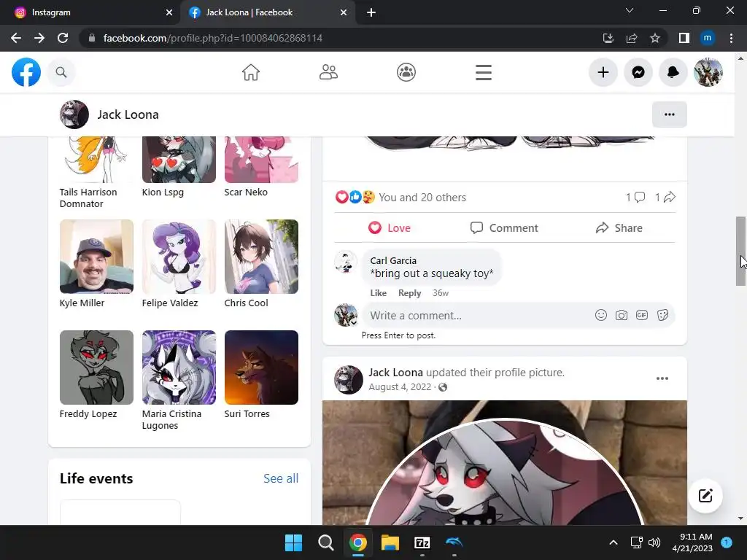Go back in browser history

pyautogui.click(x=16, y=38)
